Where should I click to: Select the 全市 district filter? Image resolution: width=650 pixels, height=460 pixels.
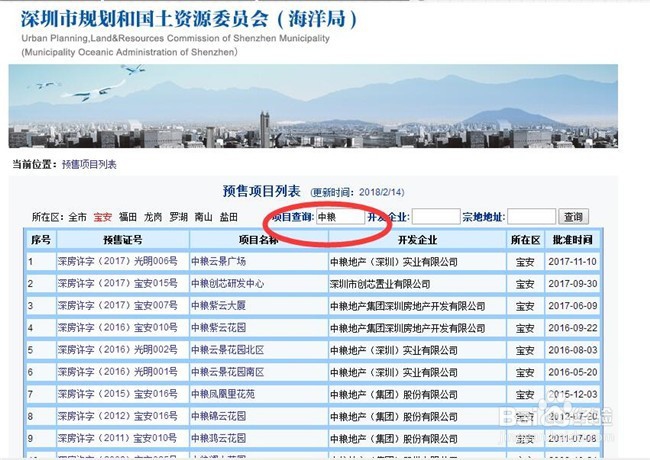tap(78, 217)
